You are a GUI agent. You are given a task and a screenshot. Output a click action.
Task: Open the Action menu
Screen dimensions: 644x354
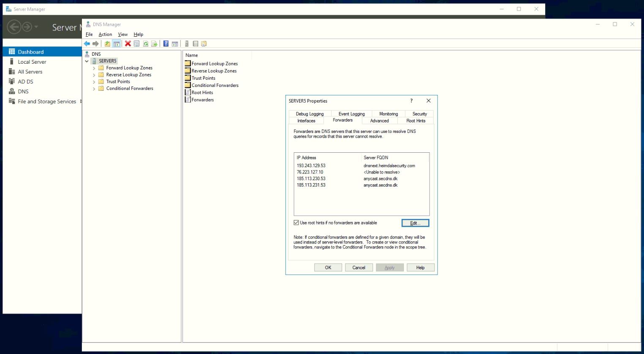105,35
